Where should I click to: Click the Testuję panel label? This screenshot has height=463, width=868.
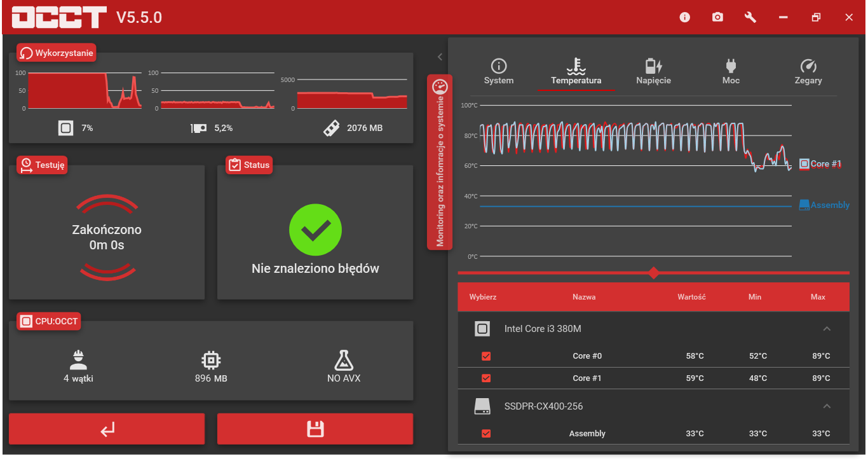click(x=42, y=165)
